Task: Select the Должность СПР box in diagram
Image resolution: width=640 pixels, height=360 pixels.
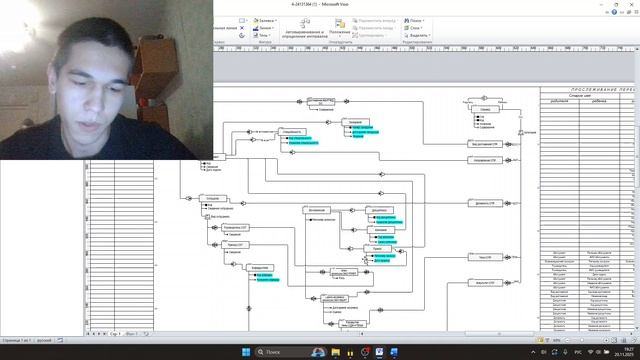Action: 485,203
